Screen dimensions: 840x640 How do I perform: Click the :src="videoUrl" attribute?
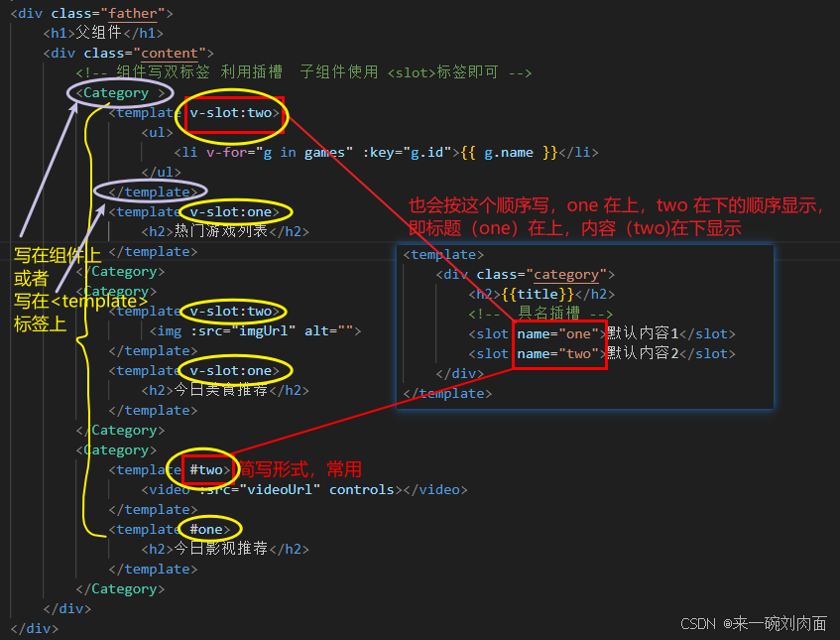[x=259, y=489]
